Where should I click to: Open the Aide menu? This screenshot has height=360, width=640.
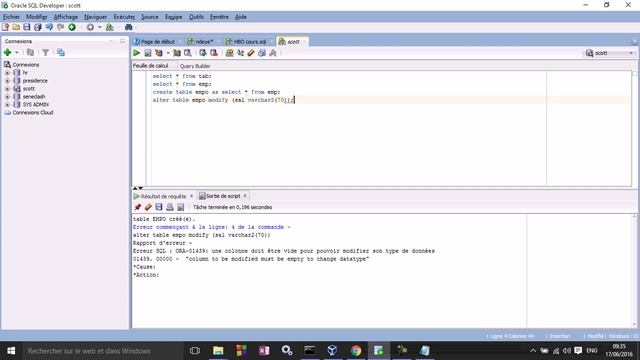(241, 17)
